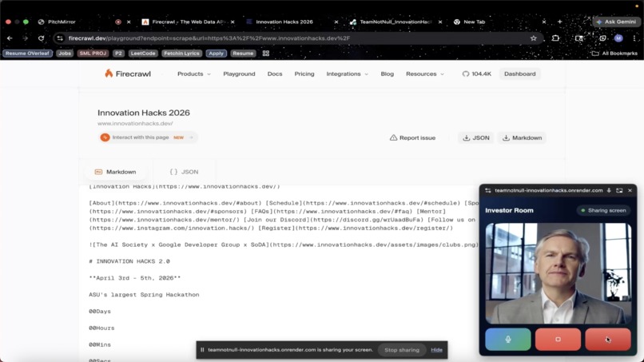The image size is (644, 362).
Task: Open the SML PROJ bookmark
Action: click(x=93, y=54)
